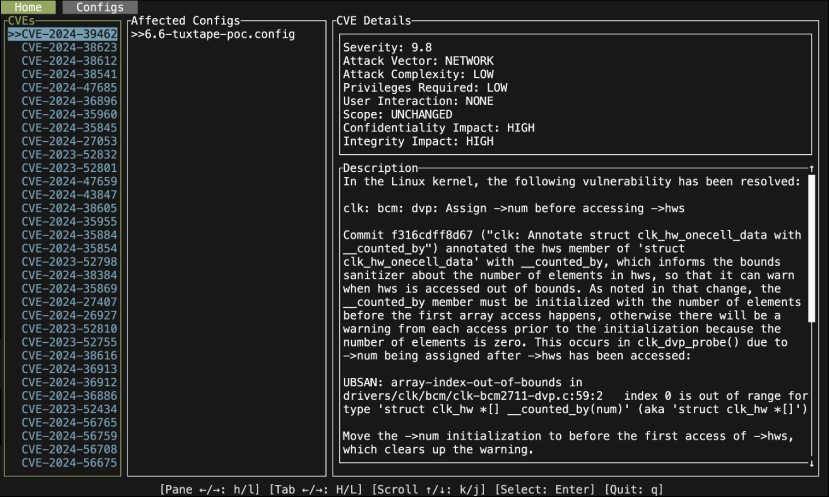Click the Description scroll down arrow
This screenshot has width=829, height=497.
[x=811, y=463]
